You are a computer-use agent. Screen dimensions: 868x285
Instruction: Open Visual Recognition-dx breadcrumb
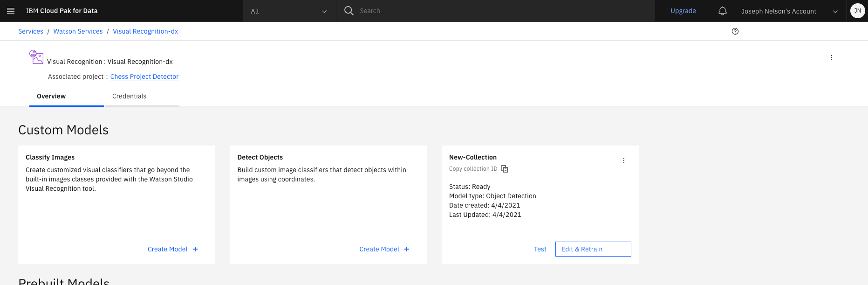click(145, 31)
